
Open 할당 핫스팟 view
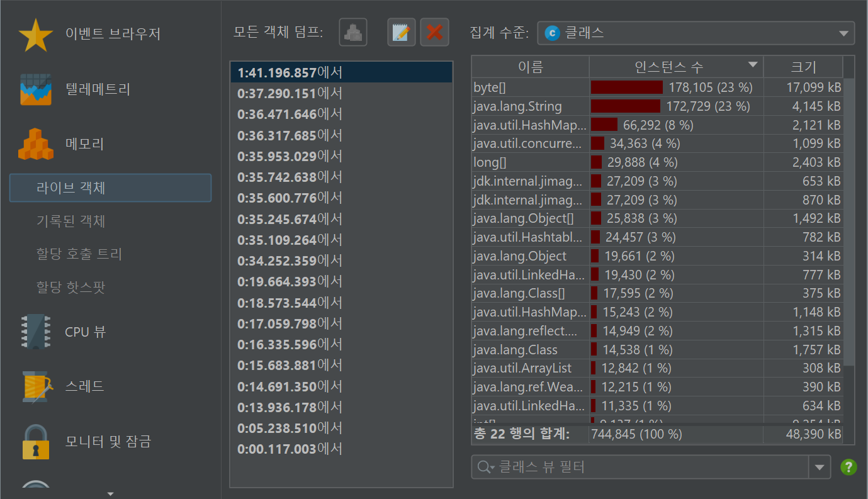(x=71, y=288)
